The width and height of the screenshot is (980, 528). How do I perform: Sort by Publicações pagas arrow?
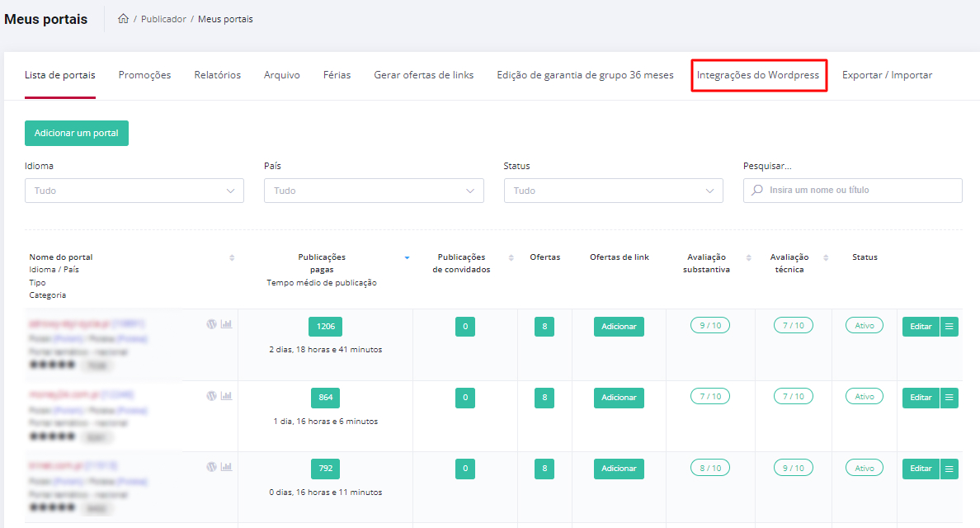[x=407, y=257]
